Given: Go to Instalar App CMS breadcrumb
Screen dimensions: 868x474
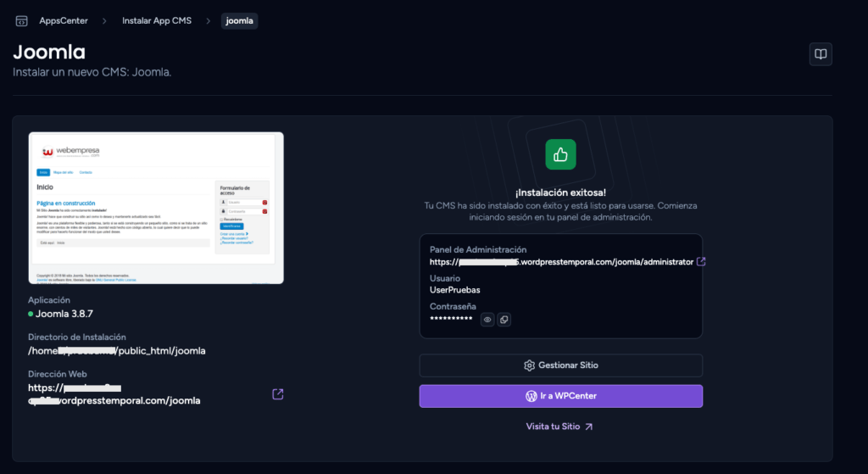Looking at the screenshot, I should coord(157,20).
